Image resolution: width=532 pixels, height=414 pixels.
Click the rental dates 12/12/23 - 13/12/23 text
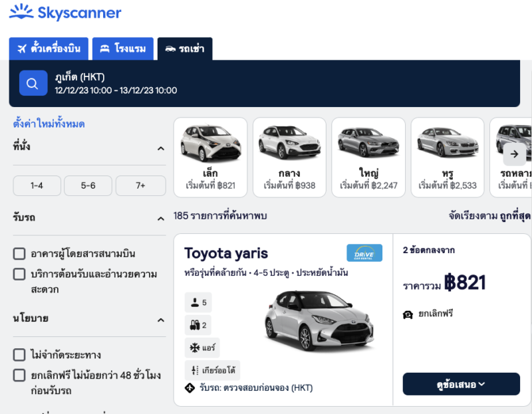coord(116,90)
